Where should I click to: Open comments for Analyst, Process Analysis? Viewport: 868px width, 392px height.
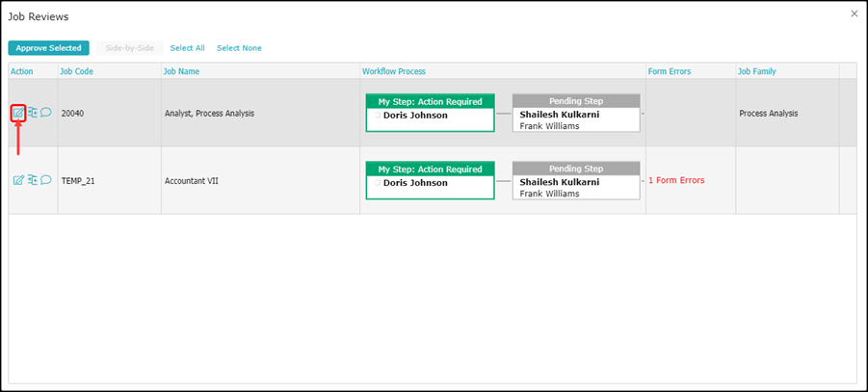(45, 113)
